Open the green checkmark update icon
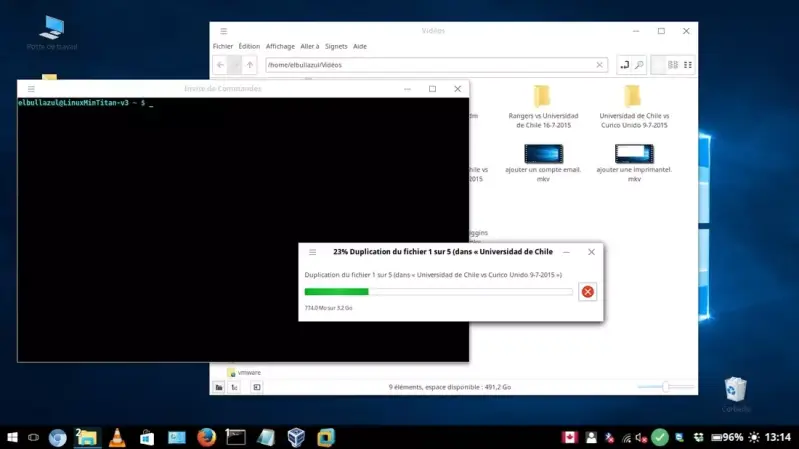799x449 pixels. (660, 437)
